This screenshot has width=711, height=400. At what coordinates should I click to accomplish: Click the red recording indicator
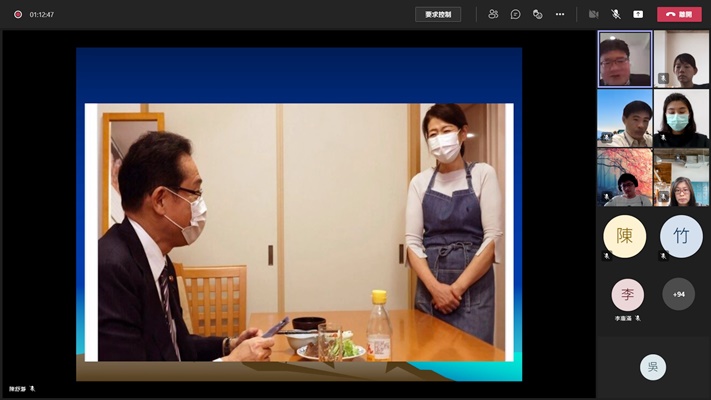click(18, 14)
